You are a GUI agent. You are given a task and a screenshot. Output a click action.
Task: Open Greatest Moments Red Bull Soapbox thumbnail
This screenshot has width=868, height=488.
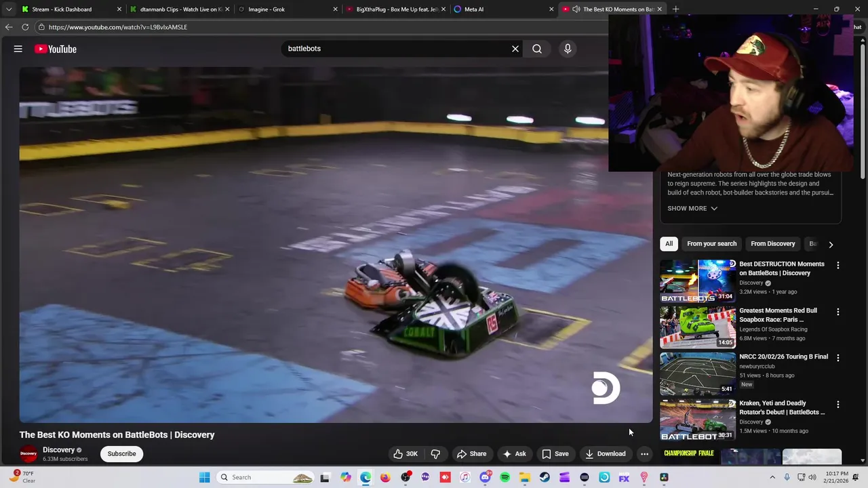[x=698, y=327]
